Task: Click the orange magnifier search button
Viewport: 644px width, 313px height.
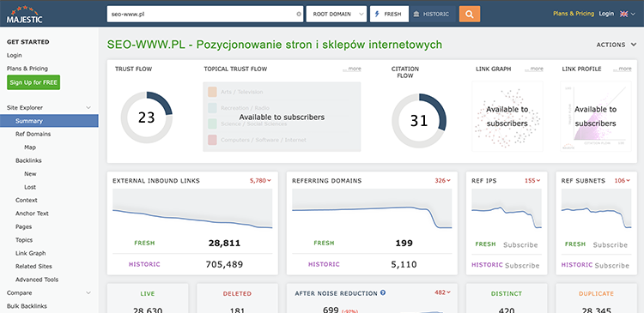Action: pyautogui.click(x=470, y=14)
